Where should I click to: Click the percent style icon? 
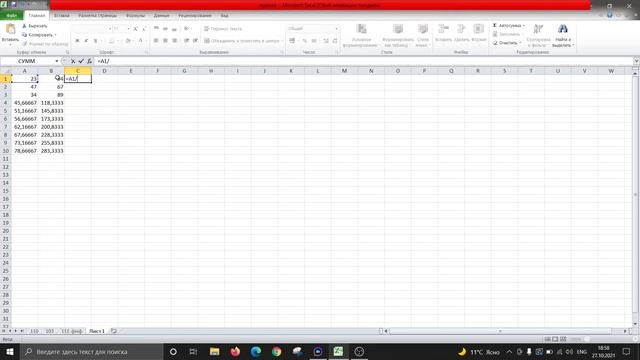point(304,41)
